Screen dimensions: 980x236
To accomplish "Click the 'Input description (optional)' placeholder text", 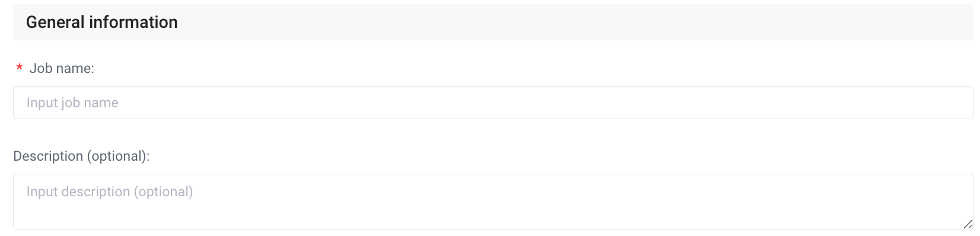I will point(110,192).
